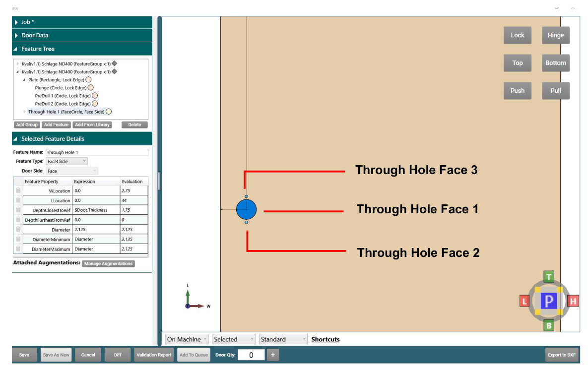The width and height of the screenshot is (588, 372).
Task: Switch to the Push view
Action: (518, 91)
